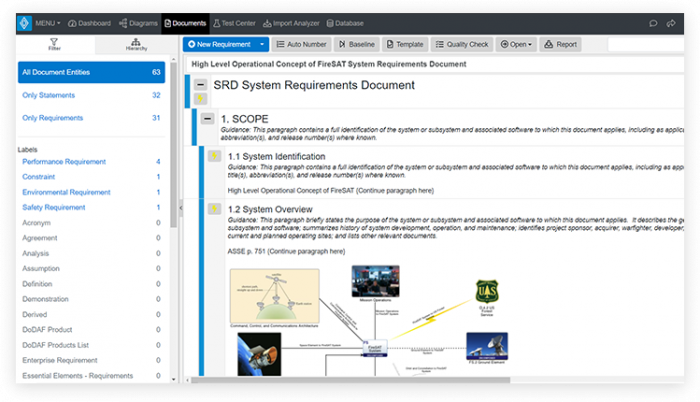Select 1.2 System Overview heading

270,209
